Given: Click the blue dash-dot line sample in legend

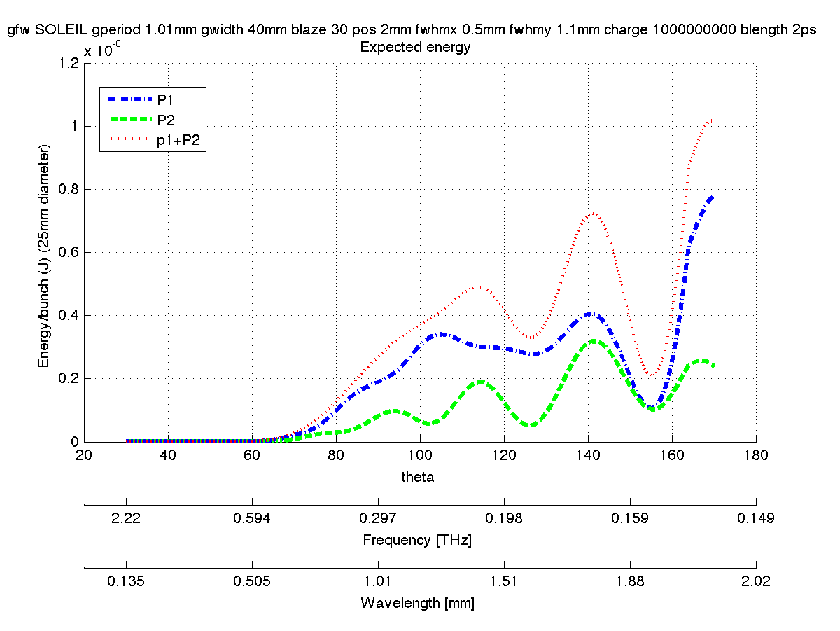Looking at the screenshot, I should tap(130, 99).
